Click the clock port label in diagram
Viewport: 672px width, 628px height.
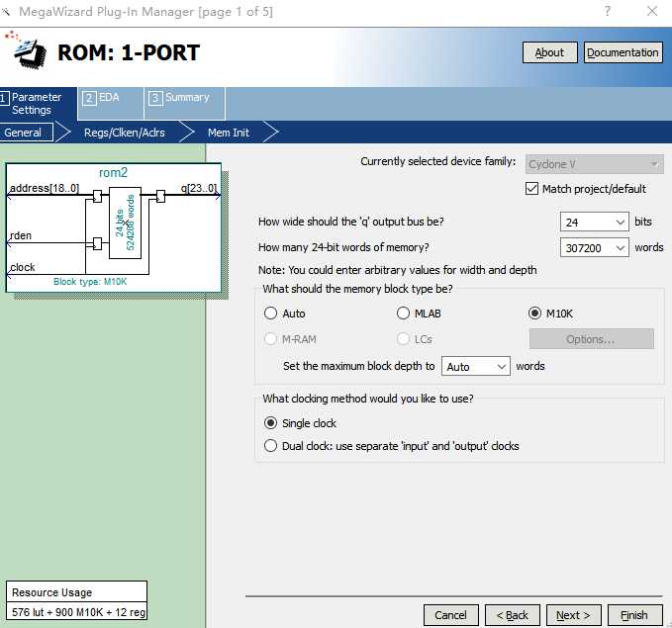(x=23, y=267)
